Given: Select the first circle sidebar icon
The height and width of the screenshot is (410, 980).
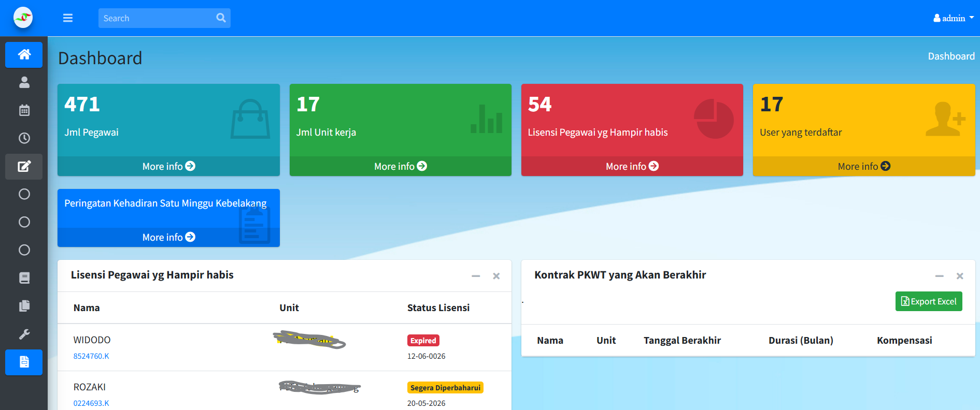Looking at the screenshot, I should pos(24,194).
